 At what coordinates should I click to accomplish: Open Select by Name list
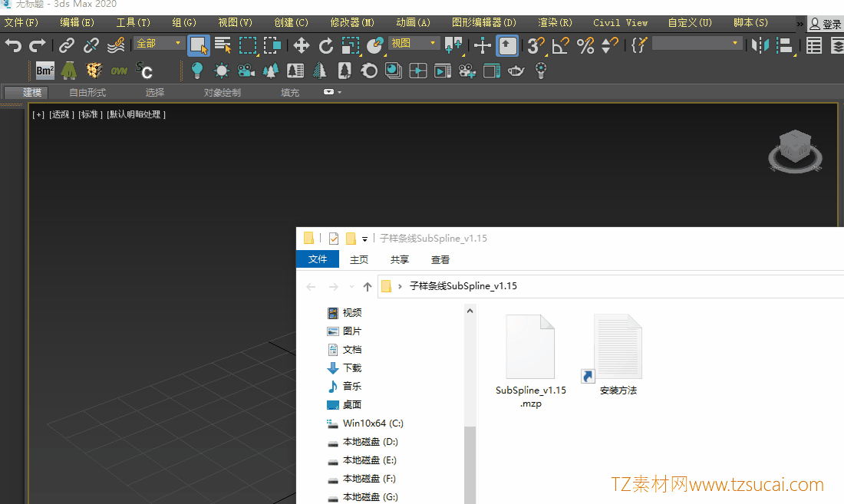pyautogui.click(x=223, y=45)
